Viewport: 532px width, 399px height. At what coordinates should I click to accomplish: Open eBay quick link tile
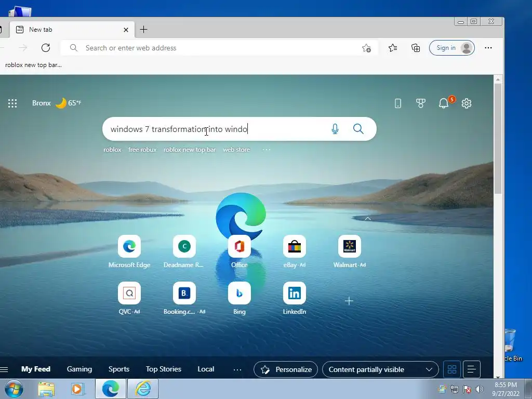point(294,251)
